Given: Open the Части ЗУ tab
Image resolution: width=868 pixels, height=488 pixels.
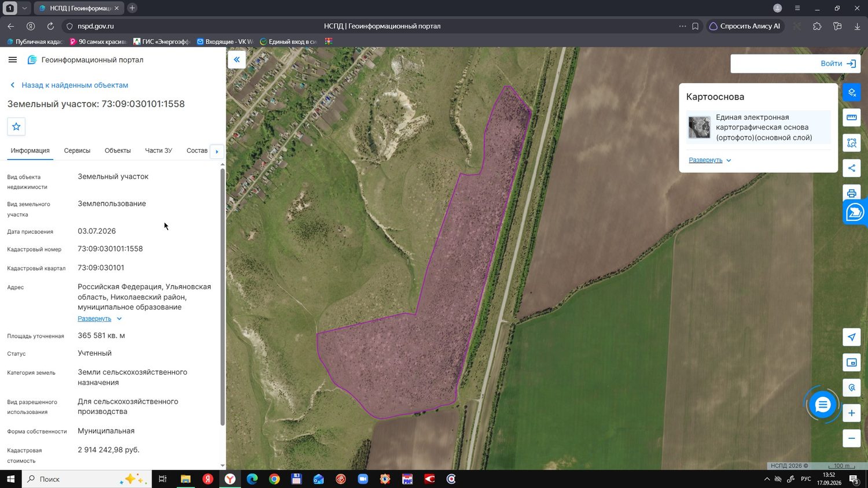Looking at the screenshot, I should point(159,150).
